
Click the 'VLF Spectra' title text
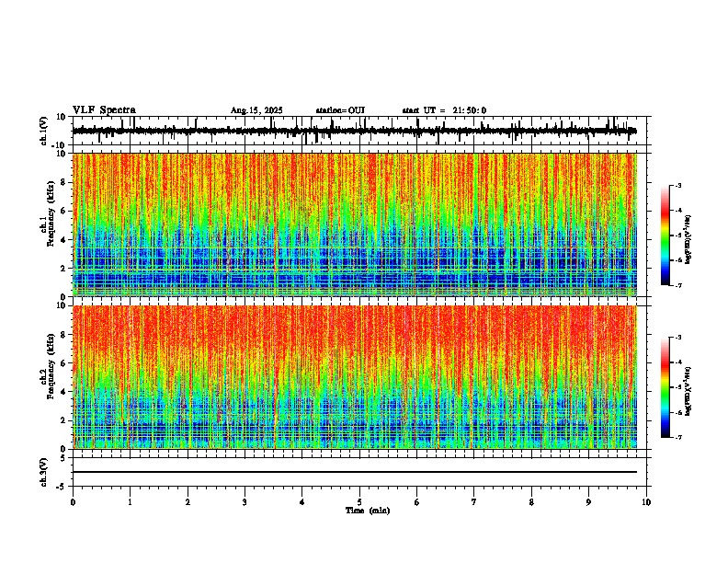point(104,109)
